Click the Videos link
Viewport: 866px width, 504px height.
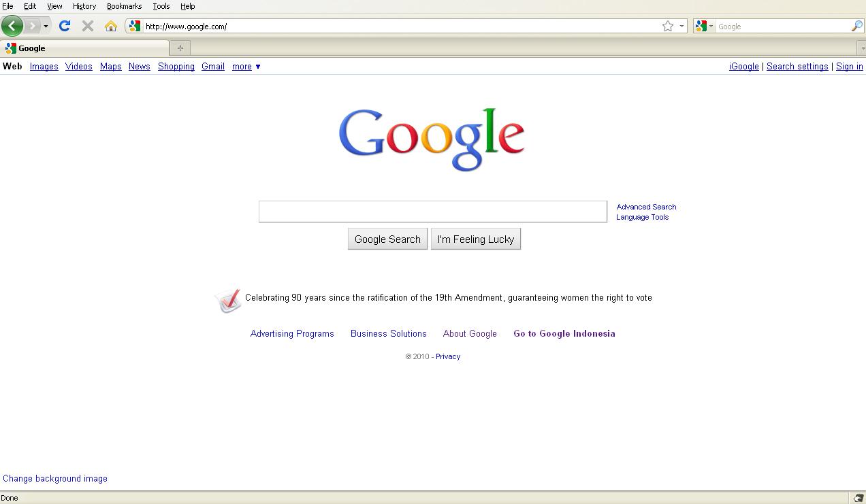[x=78, y=67]
